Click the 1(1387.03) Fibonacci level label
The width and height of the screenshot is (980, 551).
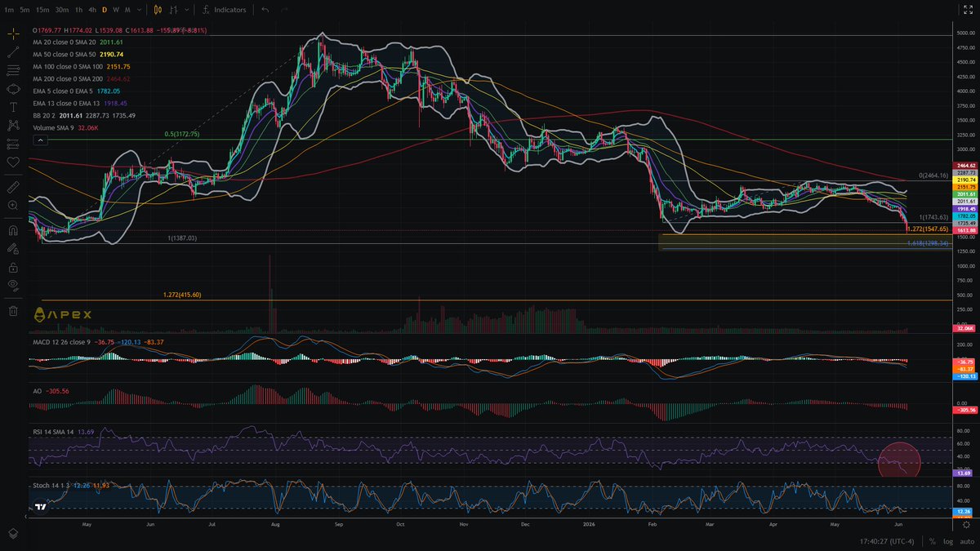click(181, 238)
